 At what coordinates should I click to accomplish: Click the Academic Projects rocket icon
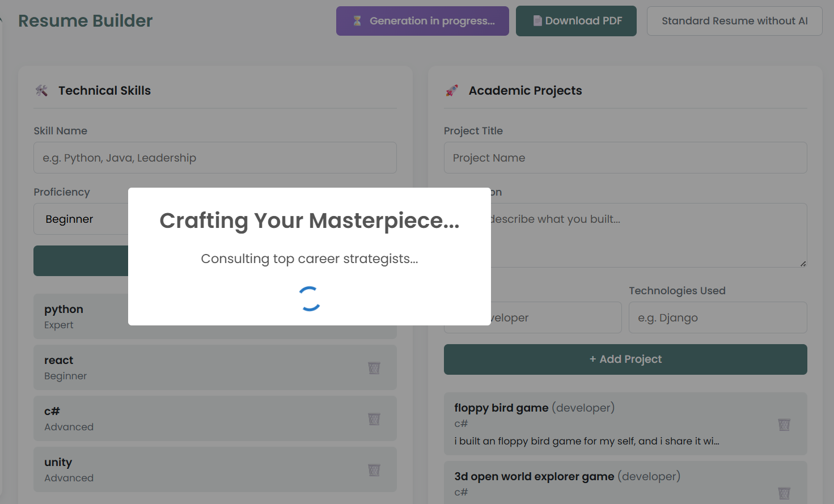tap(452, 91)
